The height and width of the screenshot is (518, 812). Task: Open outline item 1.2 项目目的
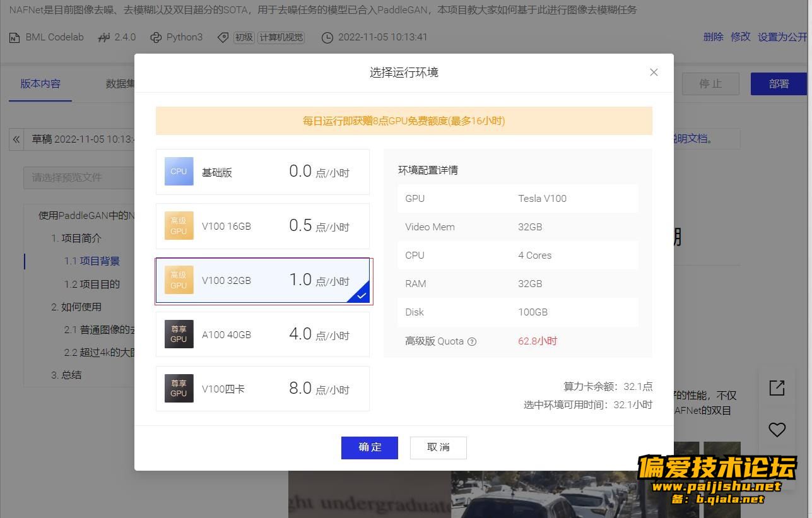tap(92, 284)
